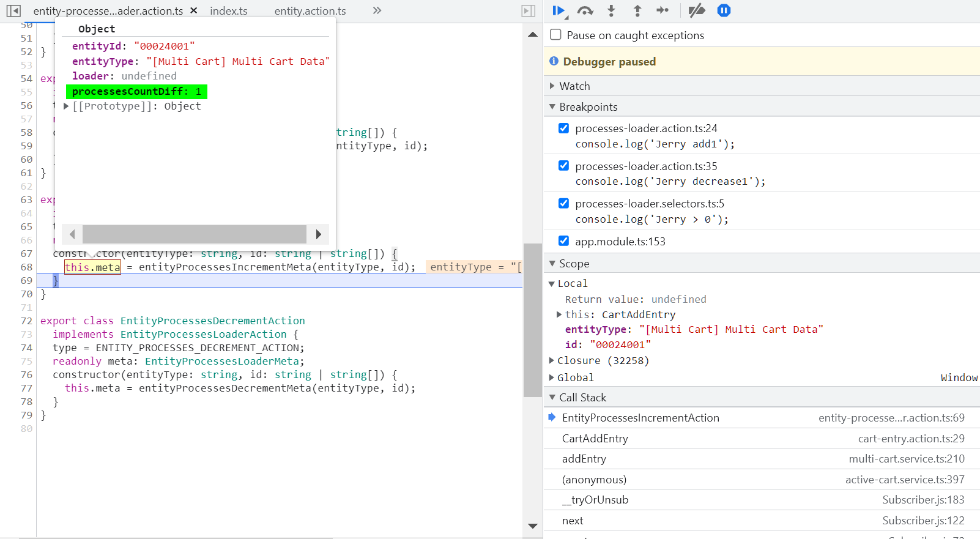Open processes-loader.selectors.ts:5 breakpoint location
The height and width of the screenshot is (539, 980).
(x=650, y=204)
